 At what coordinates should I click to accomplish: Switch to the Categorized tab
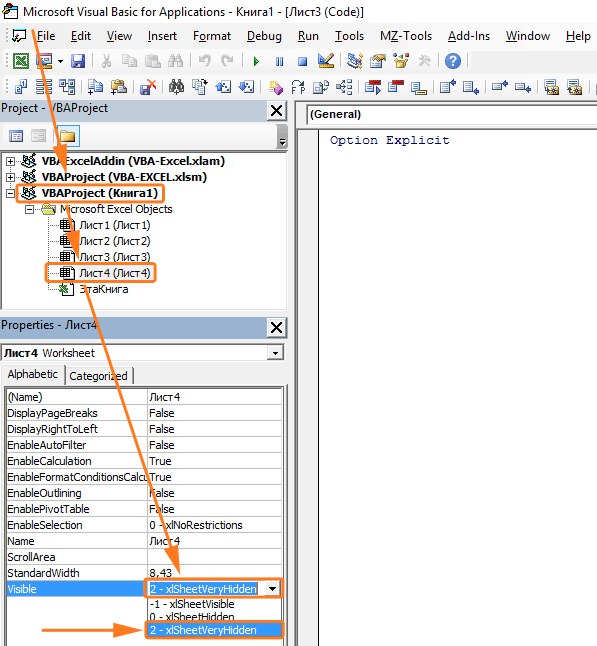[x=98, y=376]
